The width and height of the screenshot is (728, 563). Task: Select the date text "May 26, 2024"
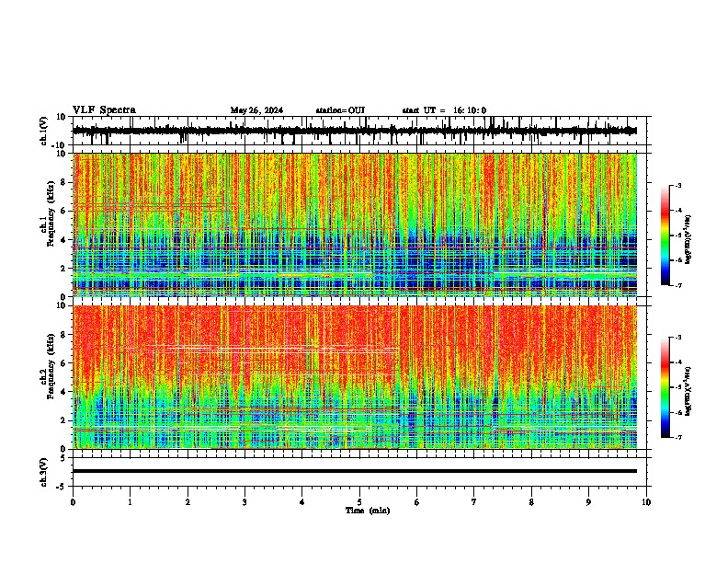click(256, 110)
